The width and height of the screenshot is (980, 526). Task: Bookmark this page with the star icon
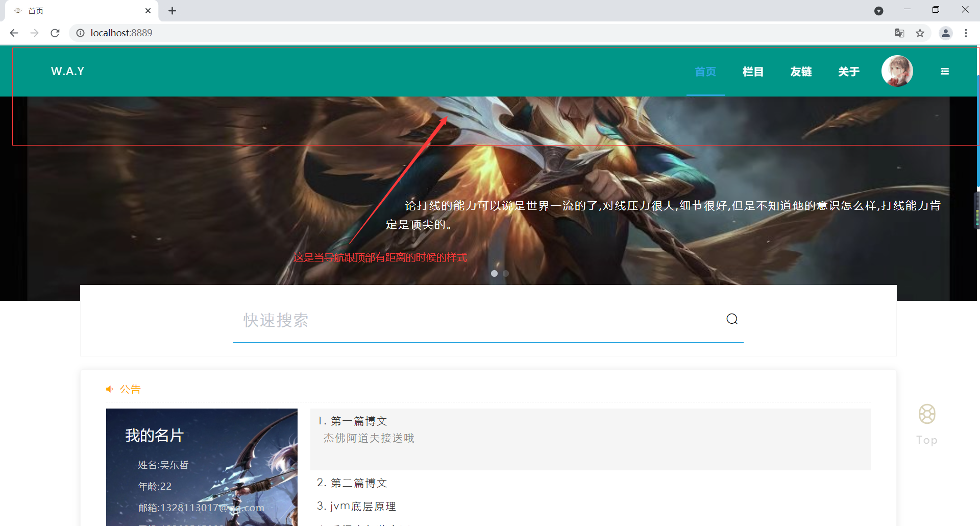tap(920, 33)
